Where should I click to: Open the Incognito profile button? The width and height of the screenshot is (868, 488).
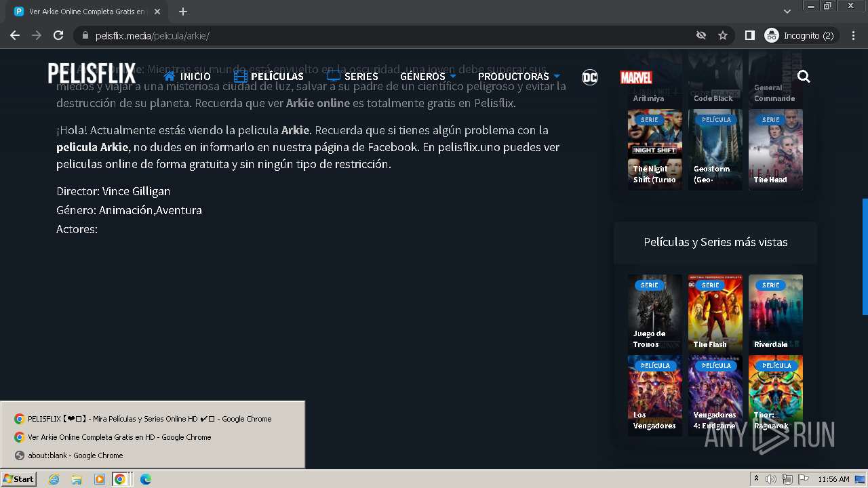coord(800,35)
